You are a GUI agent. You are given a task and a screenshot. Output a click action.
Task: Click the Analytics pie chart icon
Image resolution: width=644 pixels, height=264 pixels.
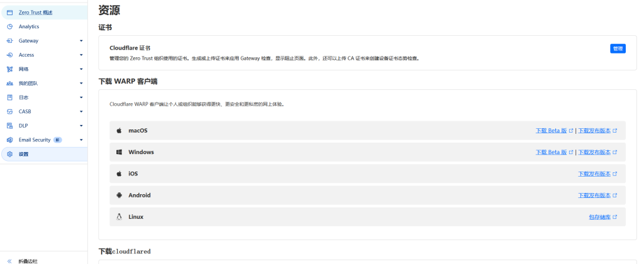[x=10, y=26]
